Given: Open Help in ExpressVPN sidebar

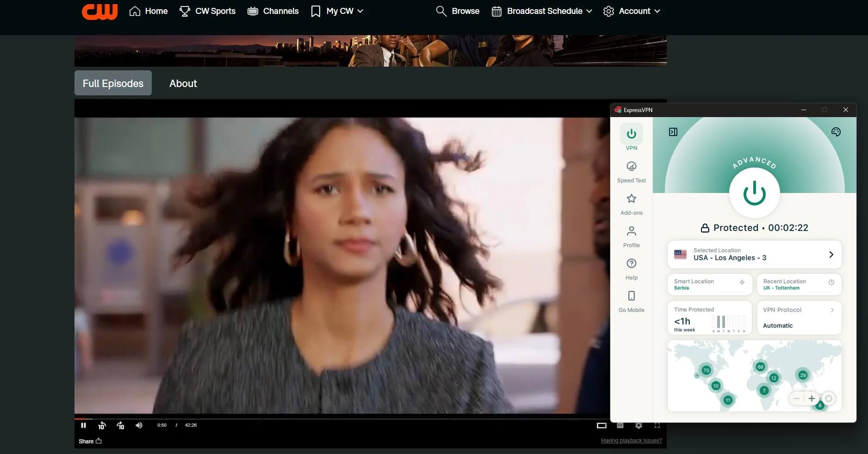Looking at the screenshot, I should click(632, 269).
